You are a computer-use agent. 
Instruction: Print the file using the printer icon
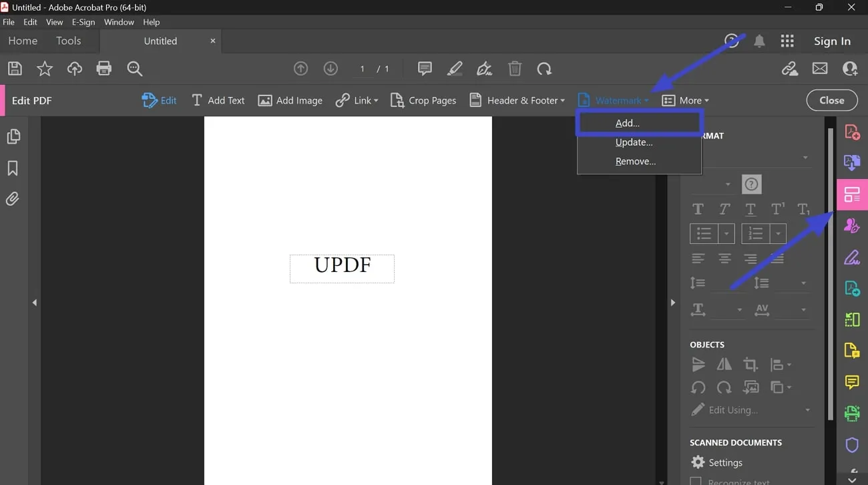[x=103, y=68]
